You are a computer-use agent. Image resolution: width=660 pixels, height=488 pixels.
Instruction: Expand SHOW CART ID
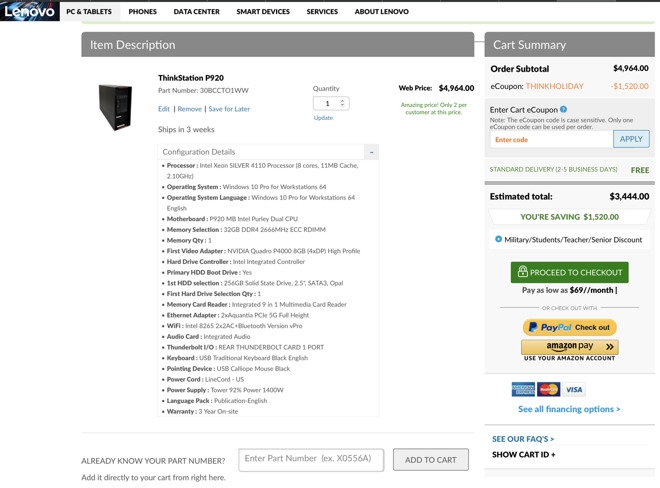click(x=524, y=455)
